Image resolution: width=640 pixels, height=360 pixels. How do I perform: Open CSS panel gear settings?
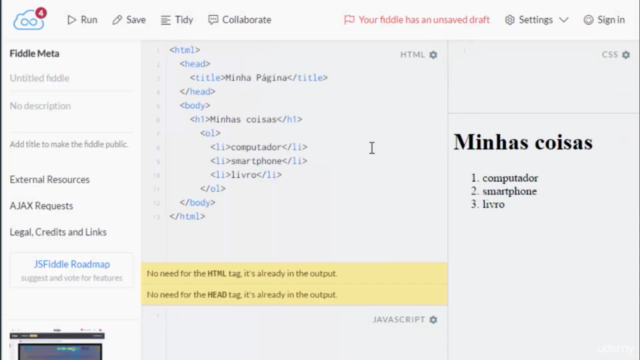pyautogui.click(x=626, y=55)
